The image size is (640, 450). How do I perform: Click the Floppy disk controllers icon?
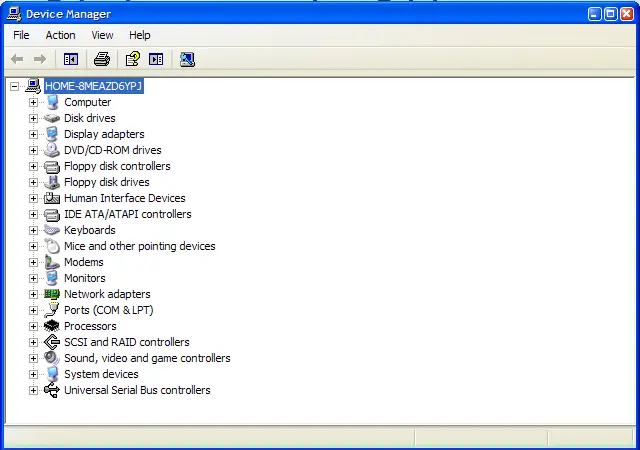click(52, 167)
